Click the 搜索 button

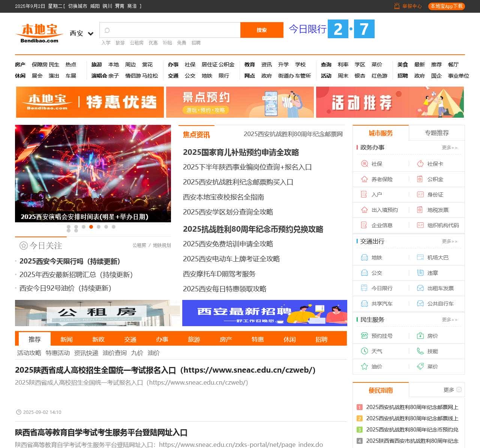click(x=262, y=30)
